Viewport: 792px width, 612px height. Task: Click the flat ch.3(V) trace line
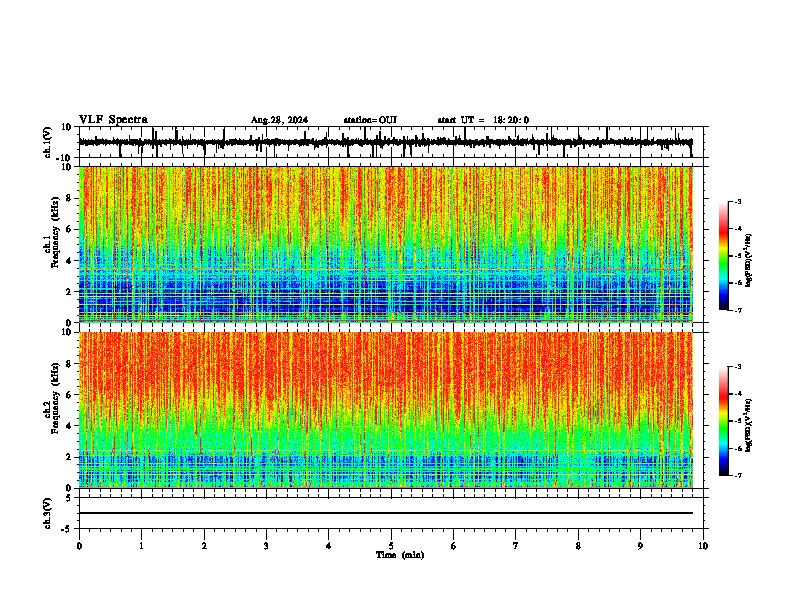[x=386, y=513]
